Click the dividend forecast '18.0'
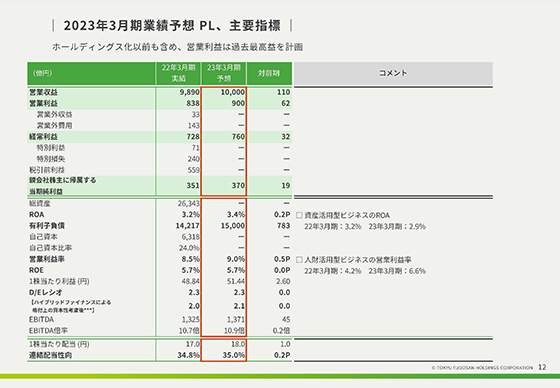Screen dimensions: 560x388 click(x=238, y=344)
